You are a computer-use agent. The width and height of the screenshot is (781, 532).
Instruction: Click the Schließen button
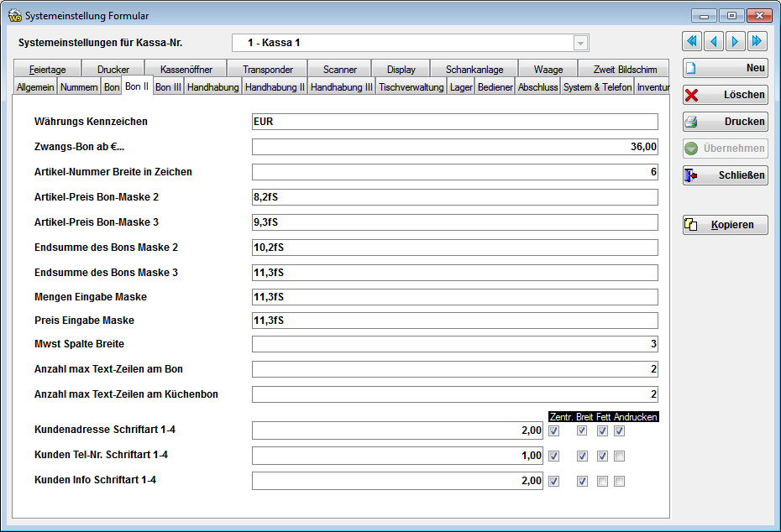tap(726, 175)
